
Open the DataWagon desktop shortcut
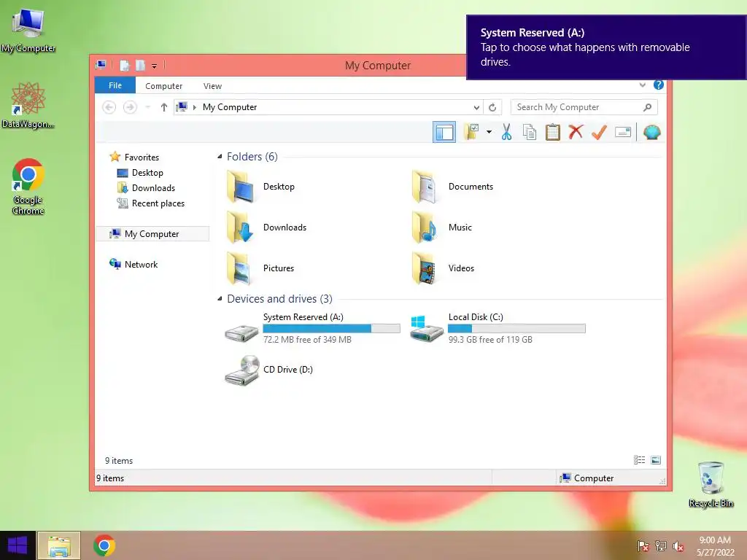pyautogui.click(x=28, y=105)
